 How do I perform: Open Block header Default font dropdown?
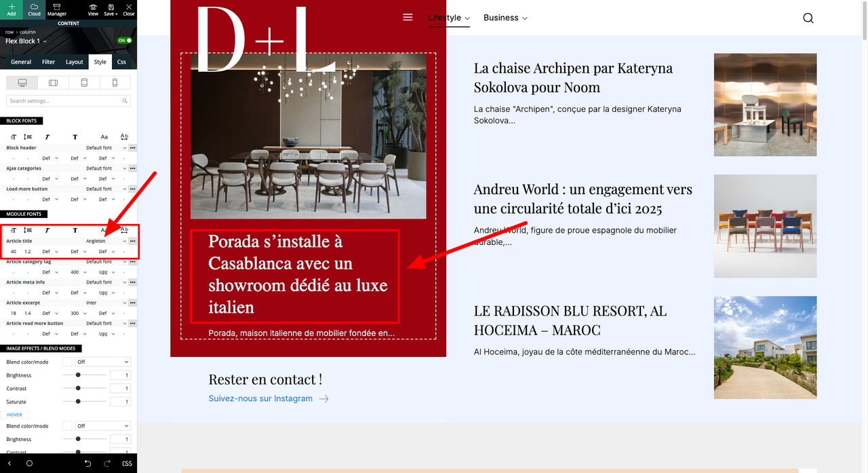(x=106, y=148)
